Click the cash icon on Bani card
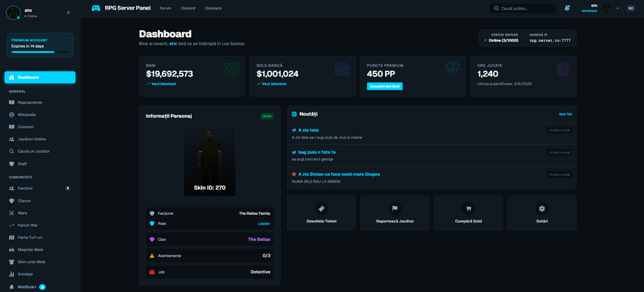 [x=232, y=69]
